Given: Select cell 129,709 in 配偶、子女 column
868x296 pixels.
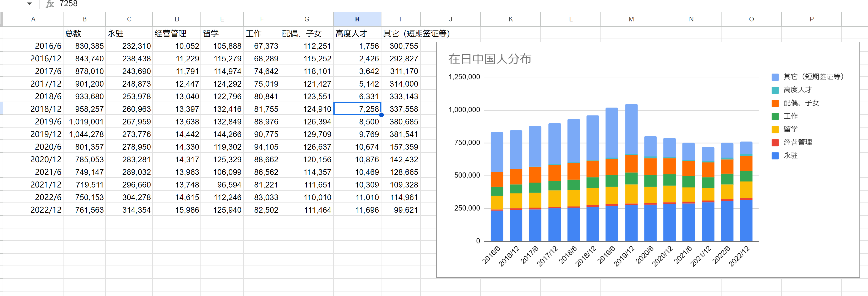Looking at the screenshot, I should click(x=307, y=134).
